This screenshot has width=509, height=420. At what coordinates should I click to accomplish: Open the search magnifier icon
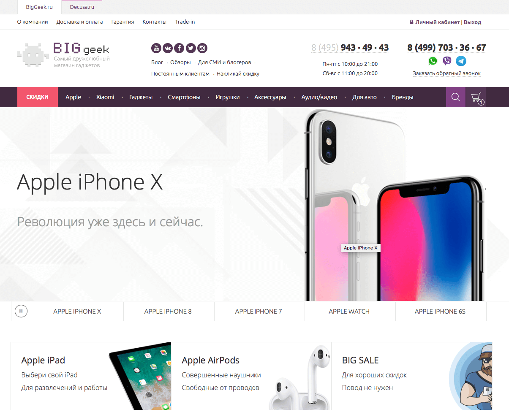[456, 97]
